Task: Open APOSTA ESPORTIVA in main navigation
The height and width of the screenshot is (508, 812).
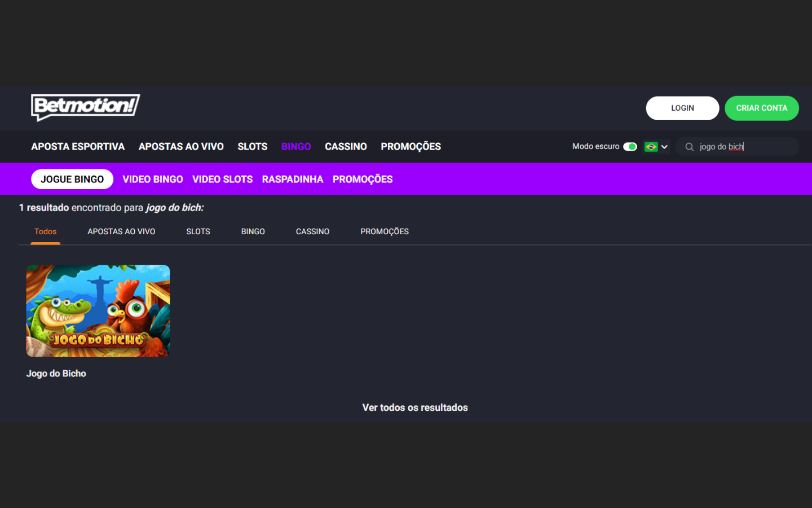Action: [x=78, y=147]
